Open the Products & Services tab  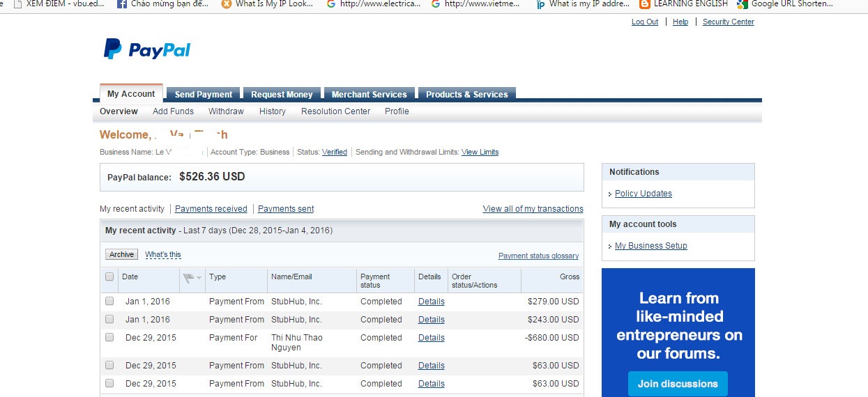pyautogui.click(x=467, y=95)
